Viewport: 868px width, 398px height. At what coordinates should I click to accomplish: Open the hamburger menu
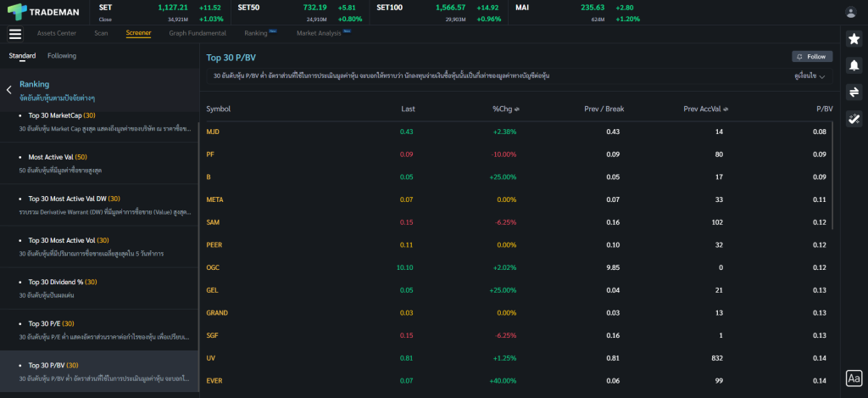(14, 34)
